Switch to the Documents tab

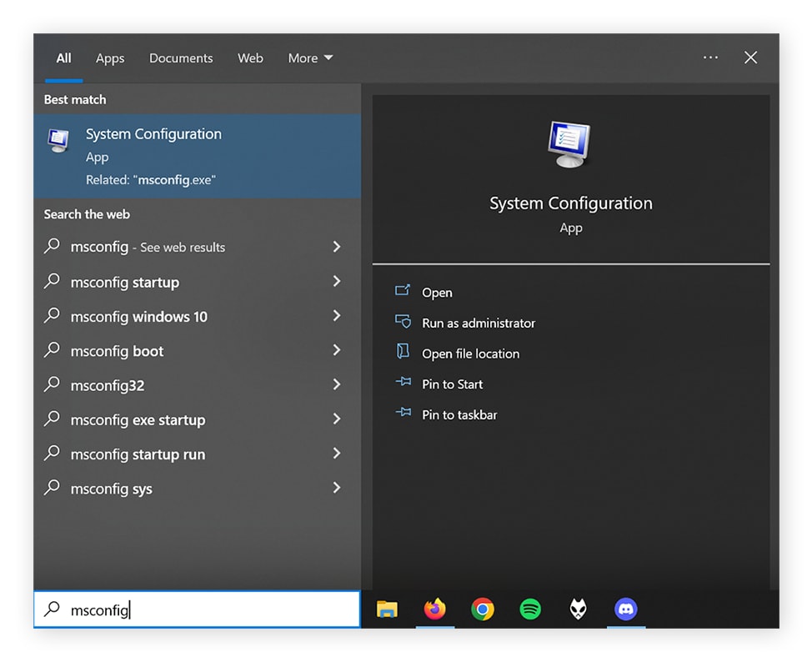(x=181, y=58)
